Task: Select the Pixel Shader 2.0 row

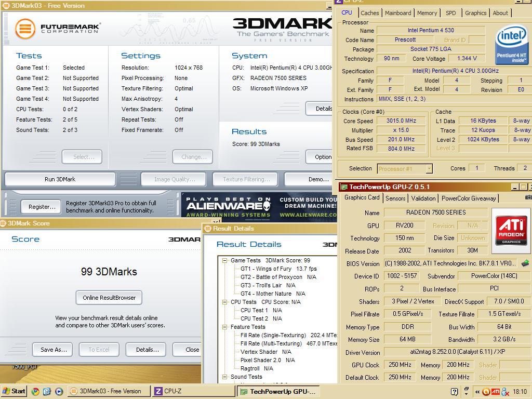Action: (268, 361)
